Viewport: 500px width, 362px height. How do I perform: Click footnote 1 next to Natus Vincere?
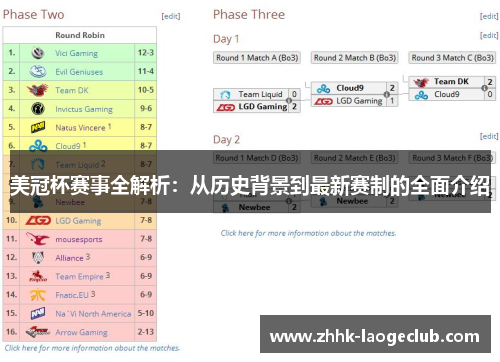click(110, 126)
